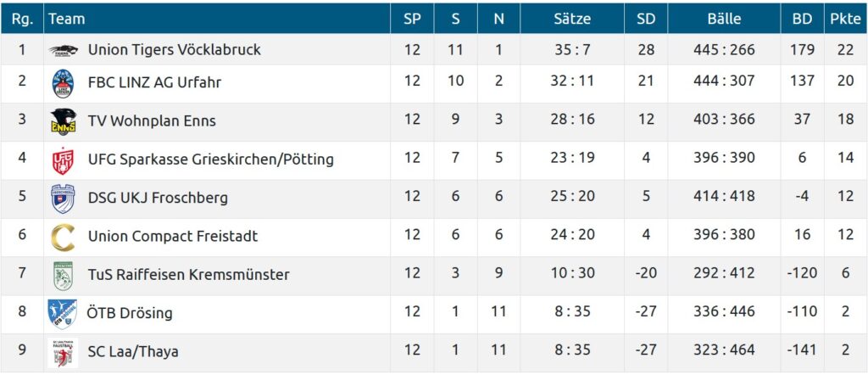Sort by the Sätze column header
868x375 pixels.
572,19
